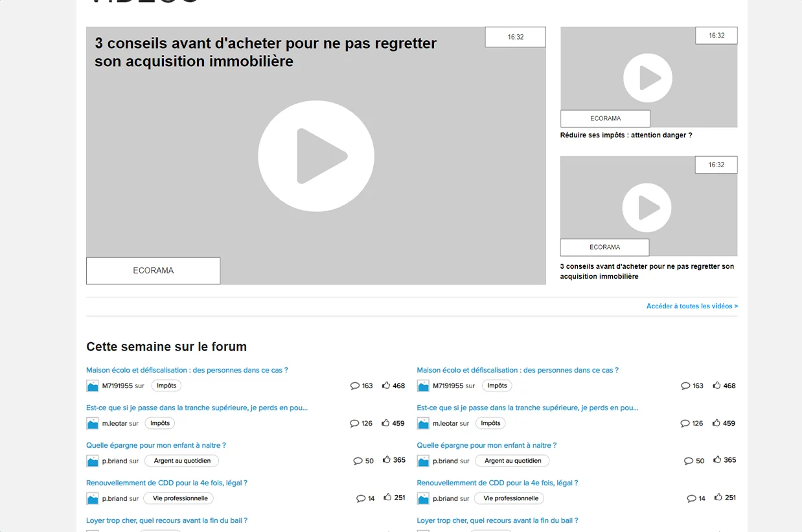Click thumbs-up icon showing 459 in left column
Image resolution: width=802 pixels, height=532 pixels.
coord(385,422)
